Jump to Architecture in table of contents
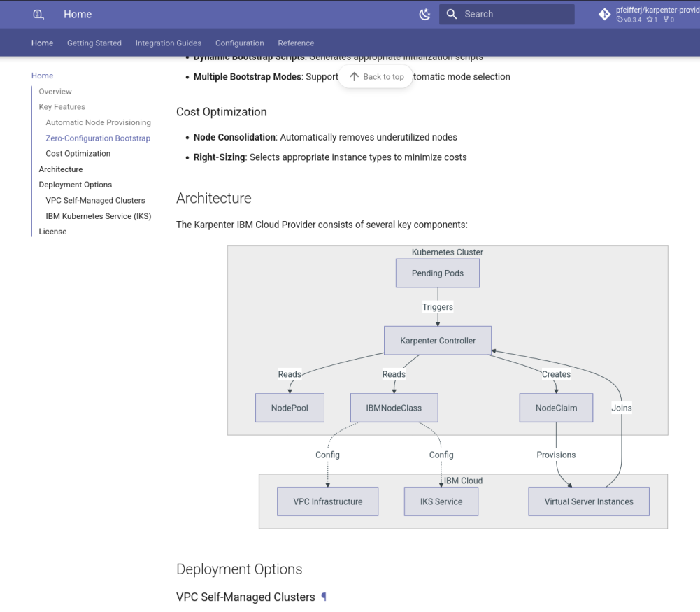The image size is (700, 612). (61, 169)
